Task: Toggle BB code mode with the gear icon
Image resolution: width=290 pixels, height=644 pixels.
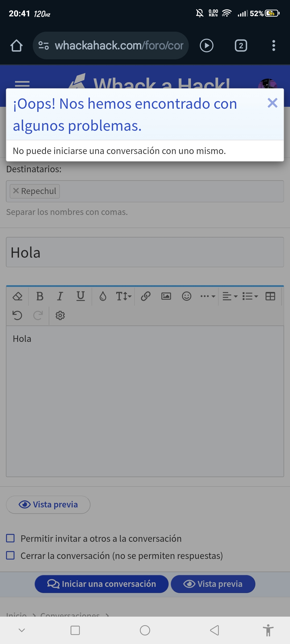Action: tap(60, 315)
